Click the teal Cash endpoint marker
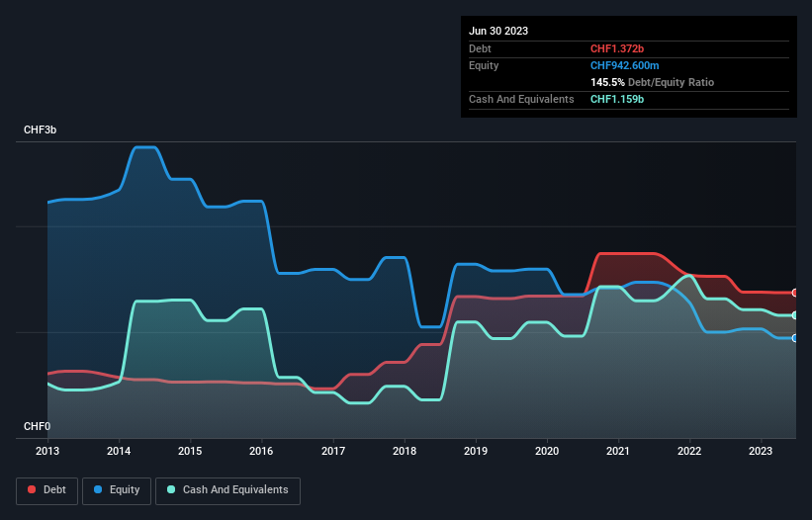The image size is (812, 520). (x=795, y=315)
